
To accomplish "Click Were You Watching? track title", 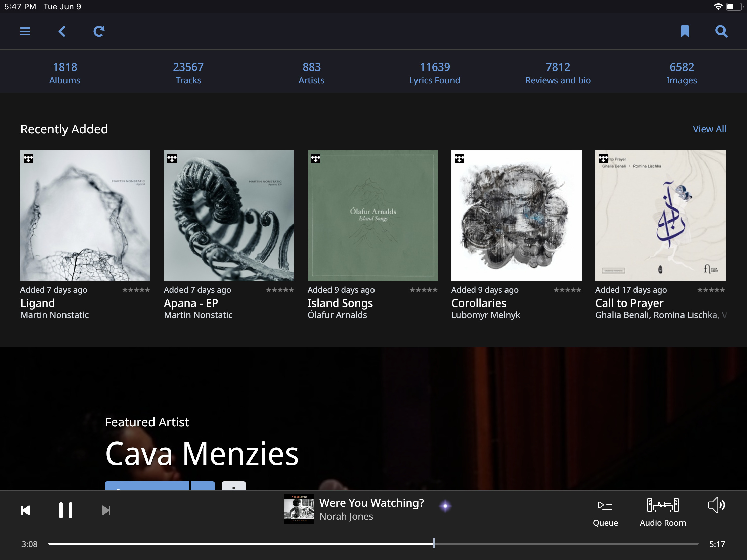I will (371, 503).
